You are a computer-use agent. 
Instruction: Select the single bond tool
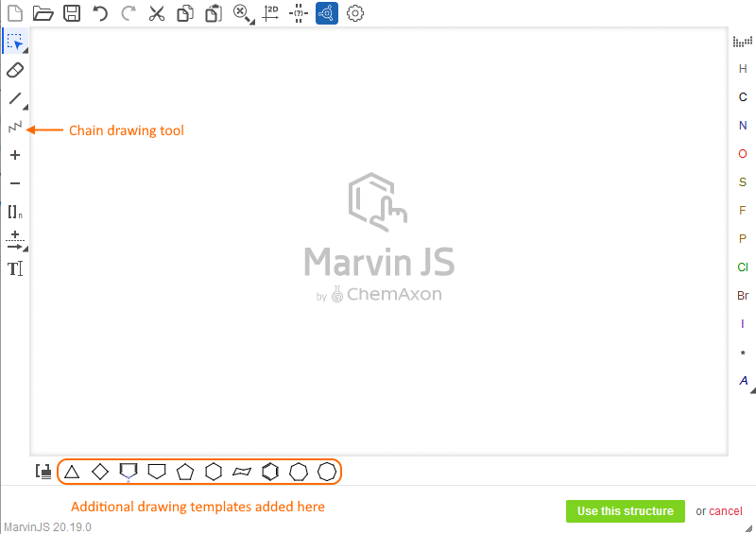16,99
